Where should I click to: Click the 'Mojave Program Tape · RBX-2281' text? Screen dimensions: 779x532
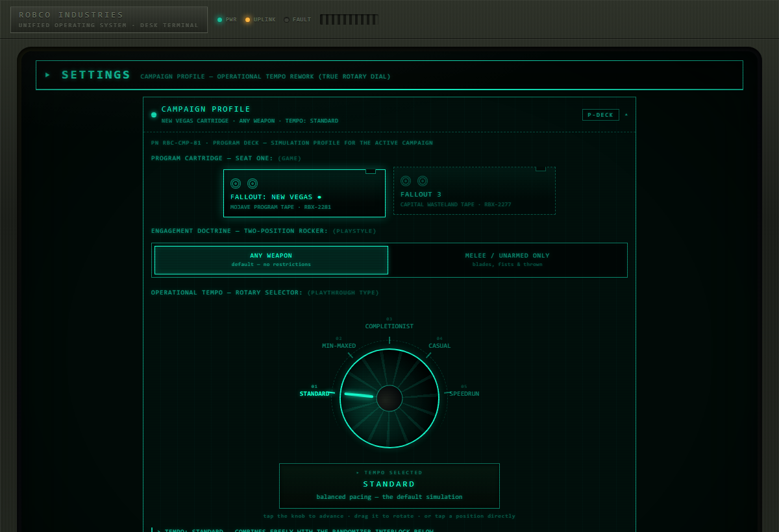(280, 207)
